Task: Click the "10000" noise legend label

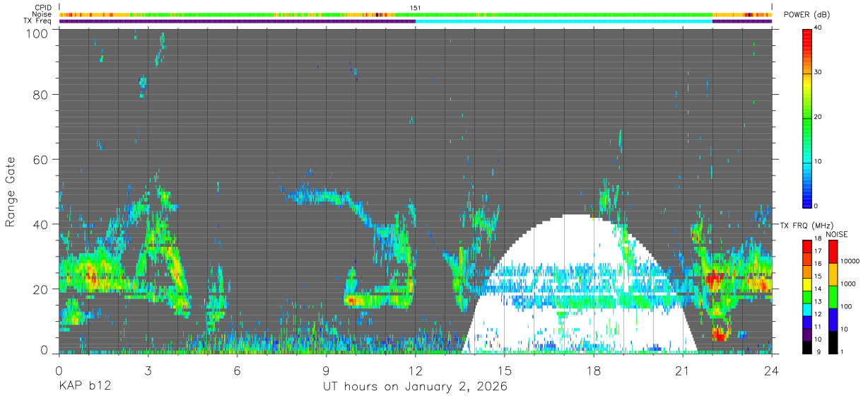Action: (x=850, y=260)
